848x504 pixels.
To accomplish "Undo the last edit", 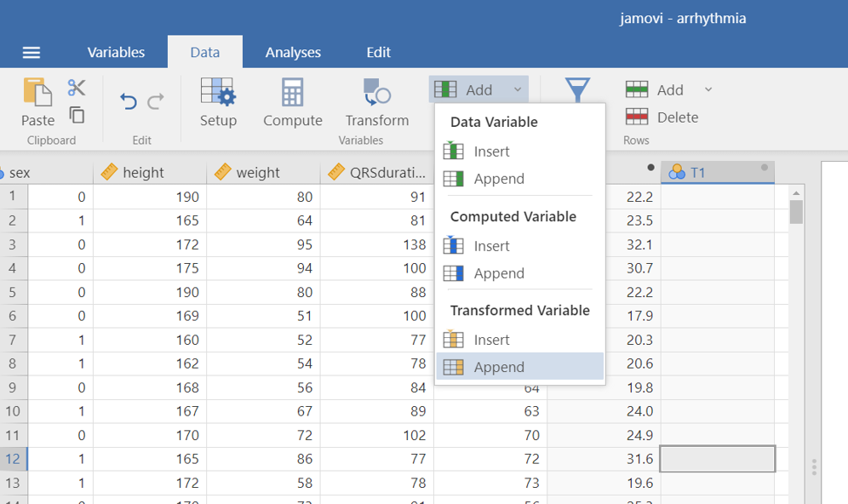I will pos(129,102).
